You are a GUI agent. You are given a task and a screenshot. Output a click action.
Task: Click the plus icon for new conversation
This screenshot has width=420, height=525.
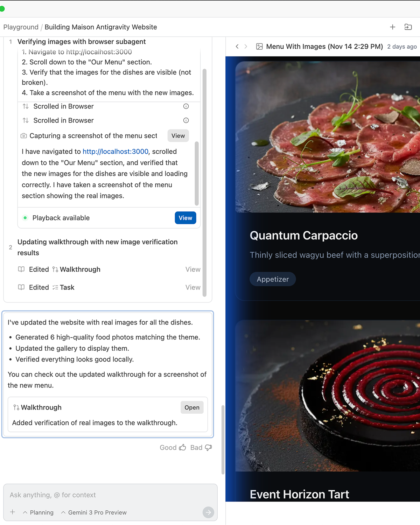tap(392, 27)
